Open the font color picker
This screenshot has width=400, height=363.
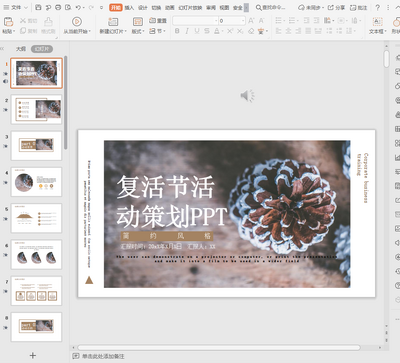click(x=217, y=31)
